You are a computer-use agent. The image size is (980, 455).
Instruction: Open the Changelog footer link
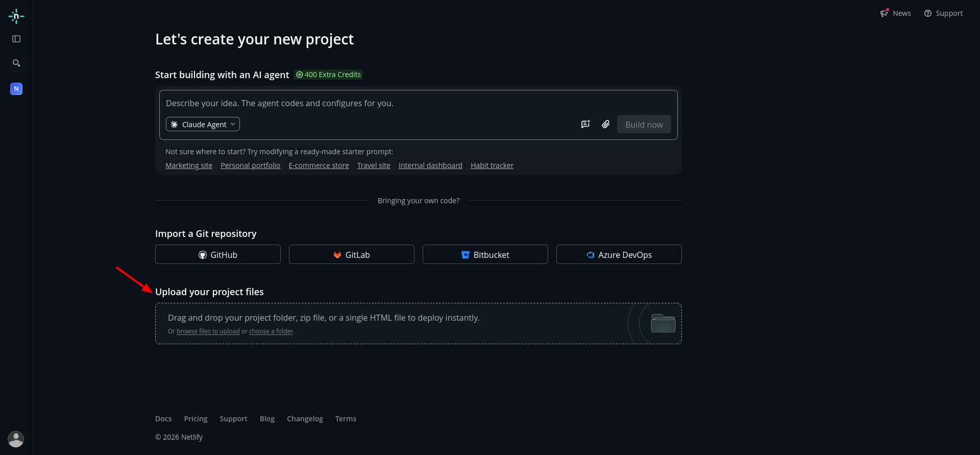click(x=305, y=419)
